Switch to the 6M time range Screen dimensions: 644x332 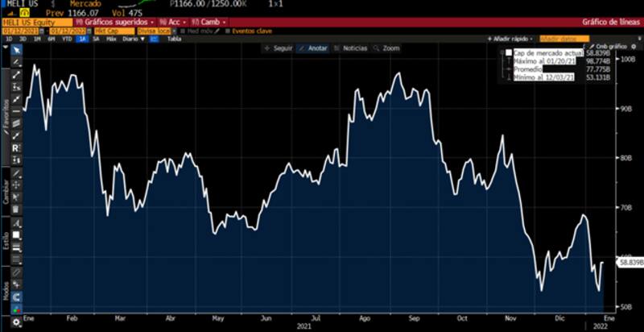tap(51, 39)
